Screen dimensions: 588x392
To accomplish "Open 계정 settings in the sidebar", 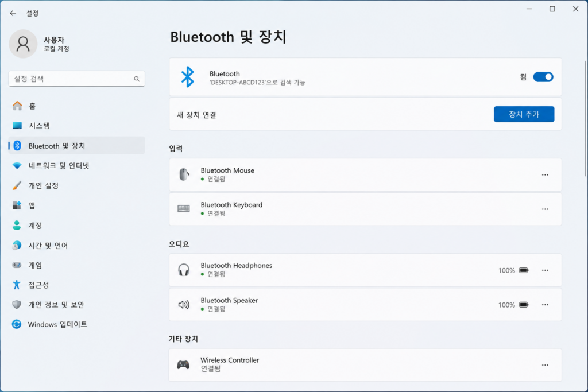I will tap(76, 225).
